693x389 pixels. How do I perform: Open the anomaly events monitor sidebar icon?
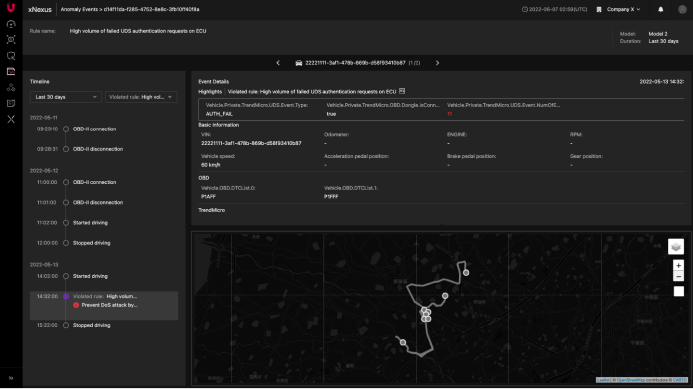tap(11, 72)
